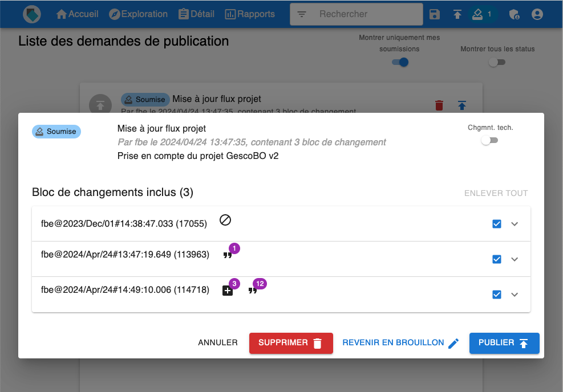Expand the fbe@2023/Dec/01 change block row
Image resolution: width=563 pixels, height=392 pixels.
coord(515,224)
